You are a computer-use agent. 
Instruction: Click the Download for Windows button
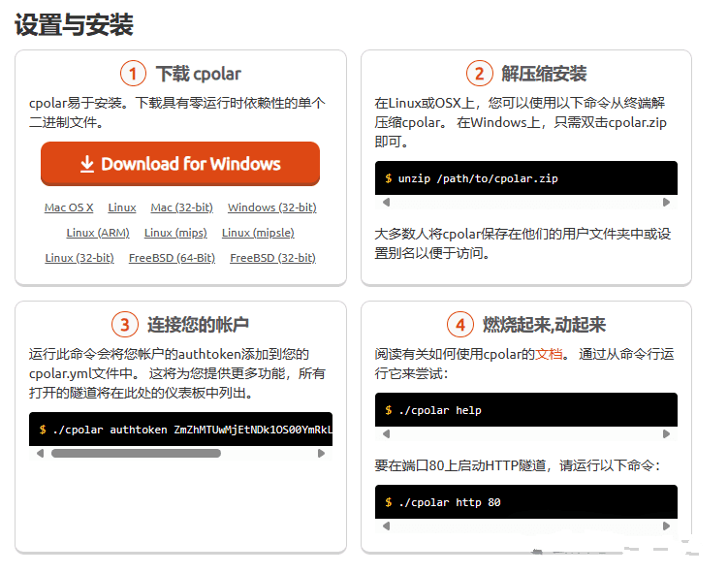click(180, 164)
